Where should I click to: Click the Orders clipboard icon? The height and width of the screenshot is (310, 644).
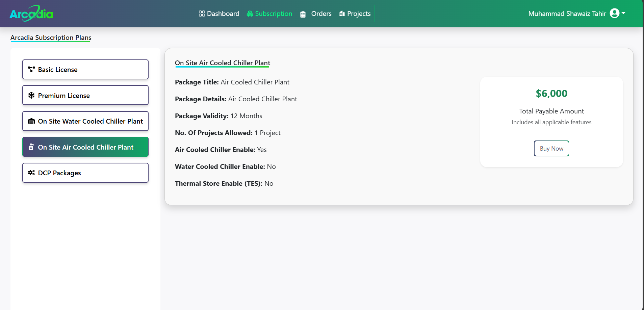[x=303, y=14]
